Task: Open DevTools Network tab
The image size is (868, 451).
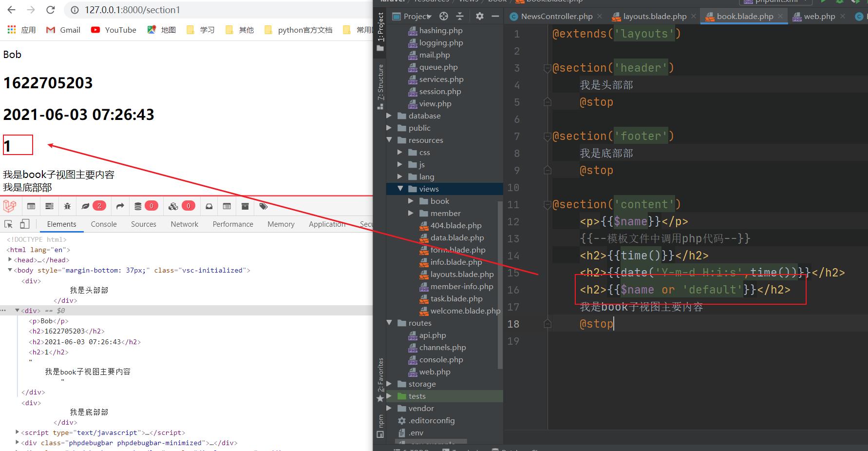Action: click(x=185, y=224)
